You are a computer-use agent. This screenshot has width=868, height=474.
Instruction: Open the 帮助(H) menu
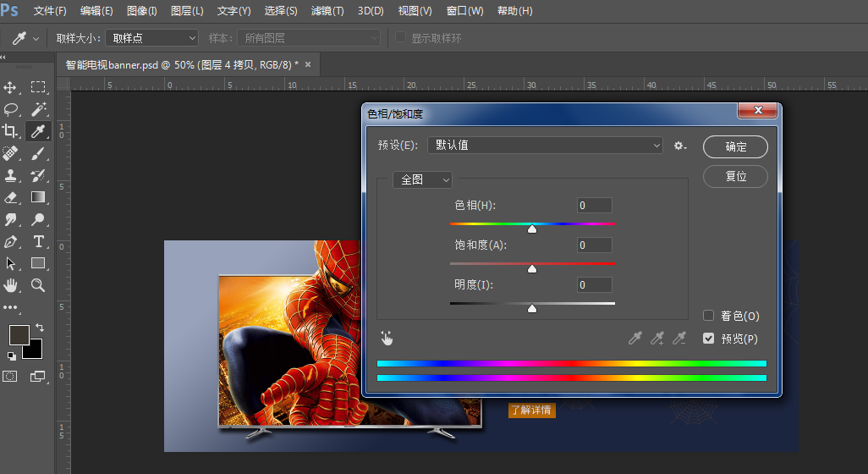[515, 10]
